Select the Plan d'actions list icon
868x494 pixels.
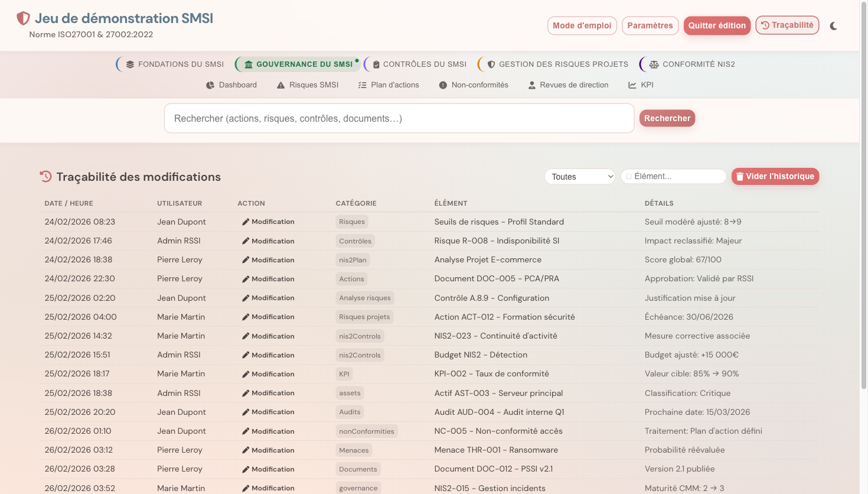click(363, 85)
